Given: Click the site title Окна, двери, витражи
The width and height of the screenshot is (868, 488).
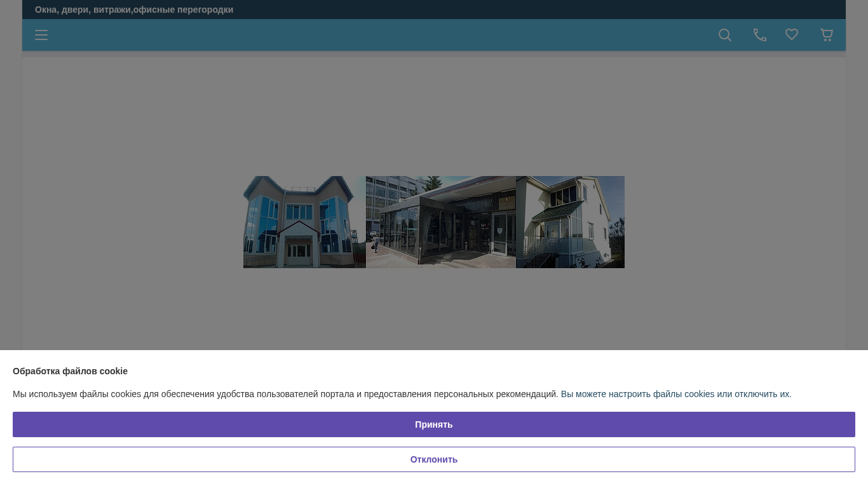Looking at the screenshot, I should pos(134,10).
